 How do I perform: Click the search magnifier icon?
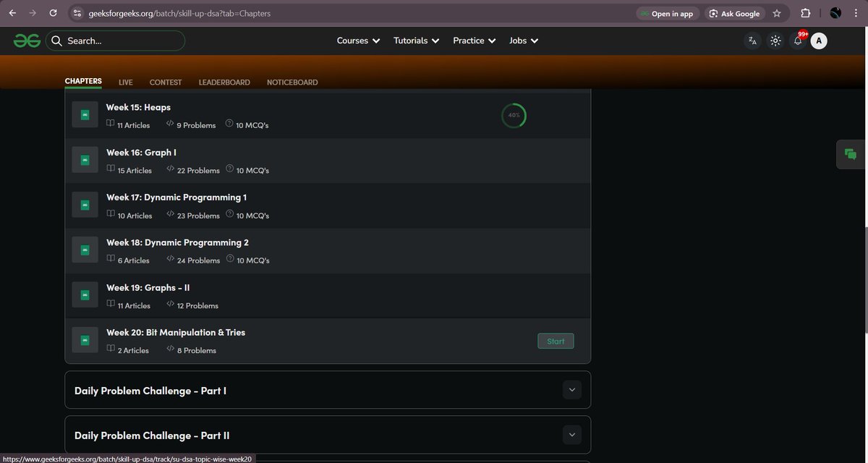pos(57,41)
